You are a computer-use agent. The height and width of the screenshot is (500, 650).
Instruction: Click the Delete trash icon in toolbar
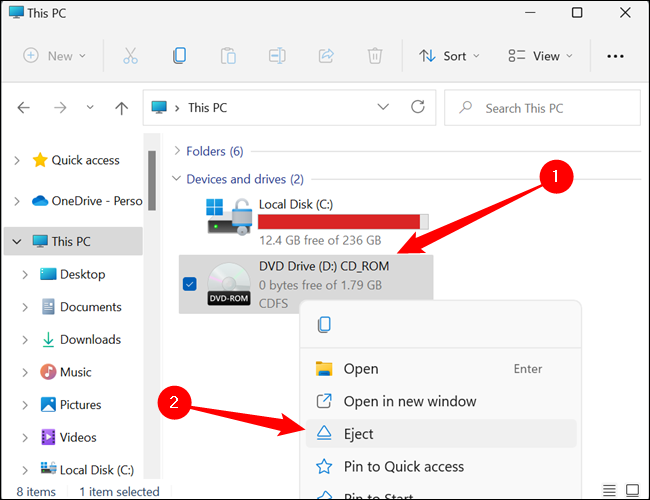click(x=374, y=56)
